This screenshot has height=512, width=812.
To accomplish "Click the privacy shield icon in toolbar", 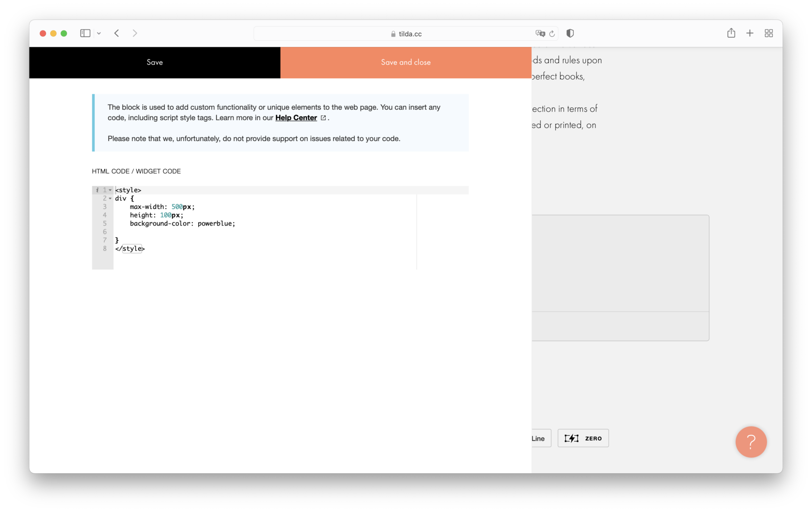I will click(570, 33).
